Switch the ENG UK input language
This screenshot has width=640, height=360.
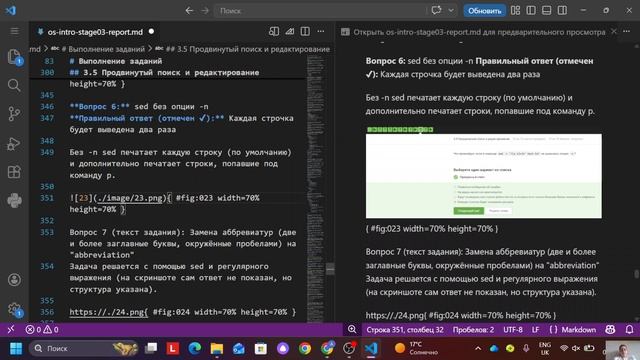(x=544, y=349)
